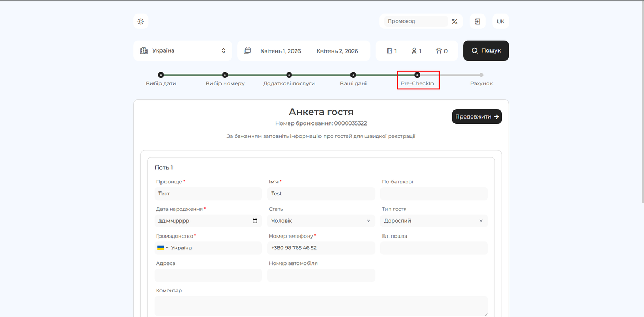Click the login arrow icon

coord(477,21)
